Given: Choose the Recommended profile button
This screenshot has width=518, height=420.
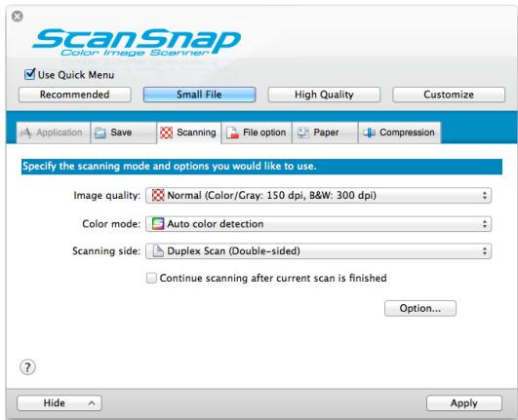Looking at the screenshot, I should point(75,95).
